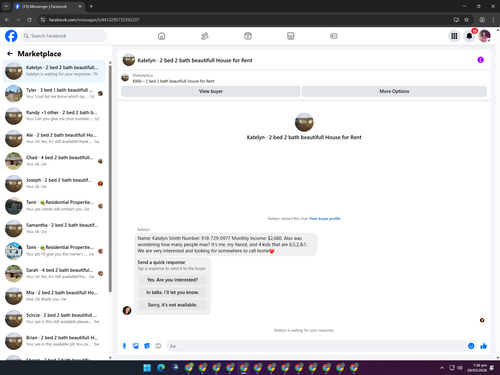Open Ale 2 bed 2 bath conversation
The height and width of the screenshot is (375, 500).
point(54,138)
